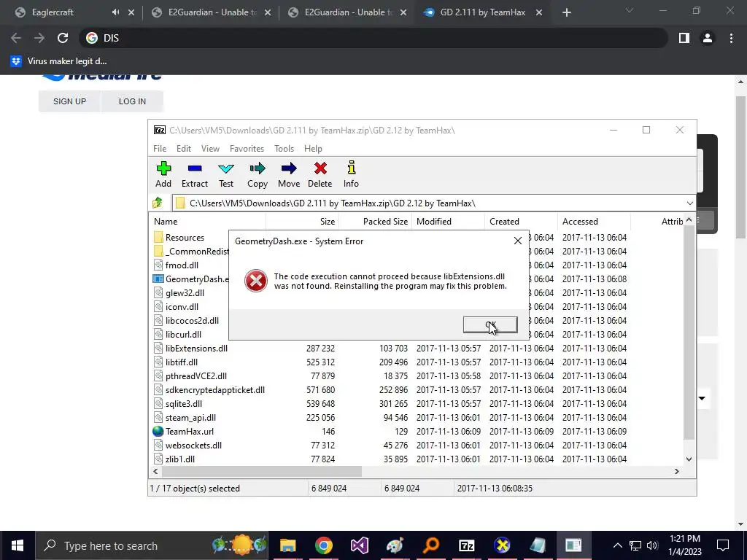The width and height of the screenshot is (747, 560).
Task: Go up one folder level icon
Action: coord(158,203)
